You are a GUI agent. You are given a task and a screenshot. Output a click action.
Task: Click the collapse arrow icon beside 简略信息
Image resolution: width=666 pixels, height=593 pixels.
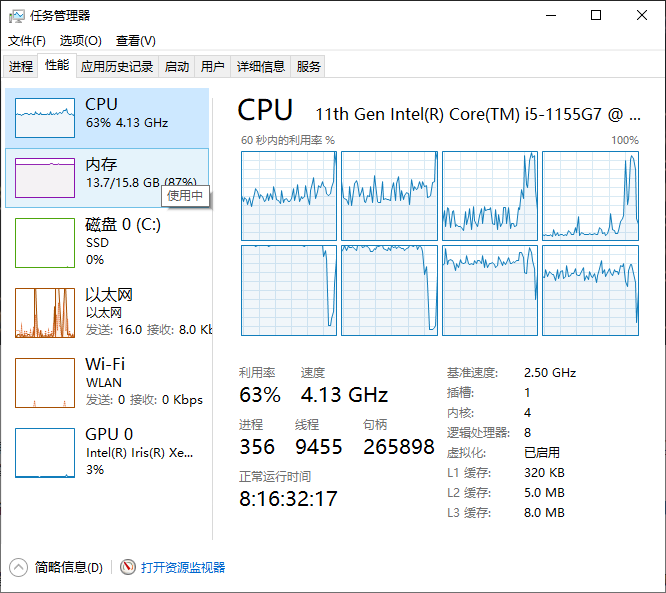[x=19, y=567]
